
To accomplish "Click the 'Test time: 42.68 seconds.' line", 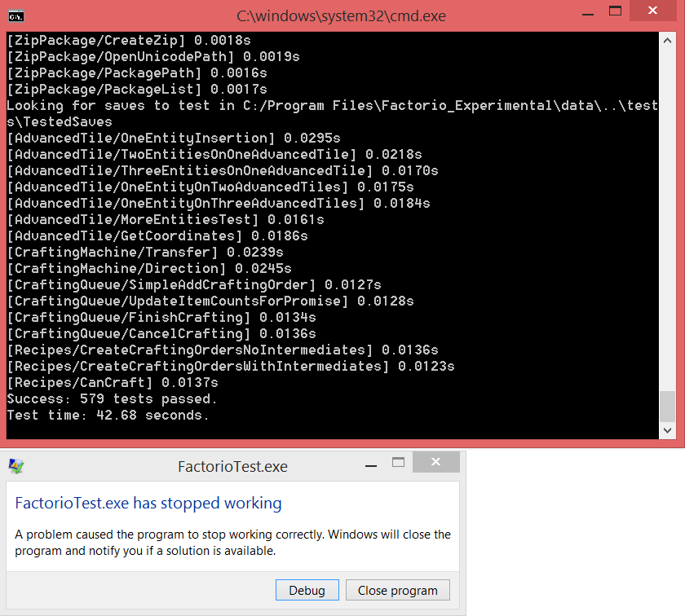I will tap(108, 416).
